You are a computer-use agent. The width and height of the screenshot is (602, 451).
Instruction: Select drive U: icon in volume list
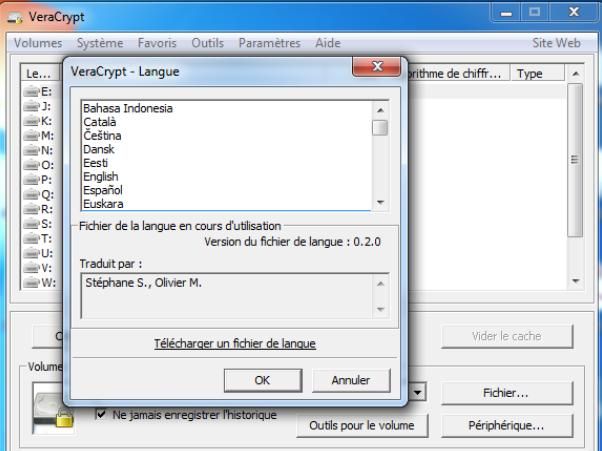[31, 253]
